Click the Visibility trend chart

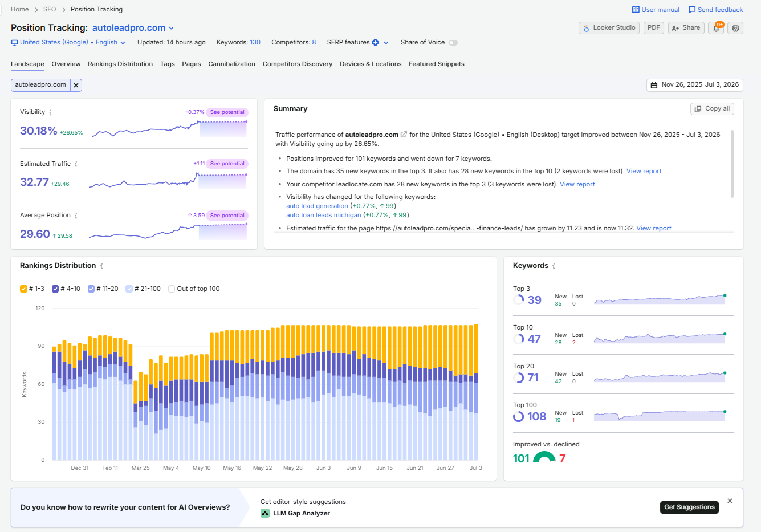click(169, 129)
